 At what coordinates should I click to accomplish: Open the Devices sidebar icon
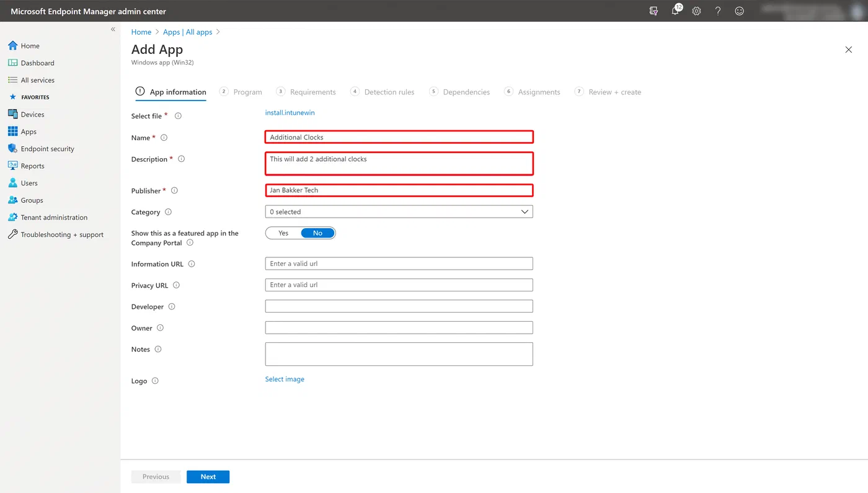point(12,114)
